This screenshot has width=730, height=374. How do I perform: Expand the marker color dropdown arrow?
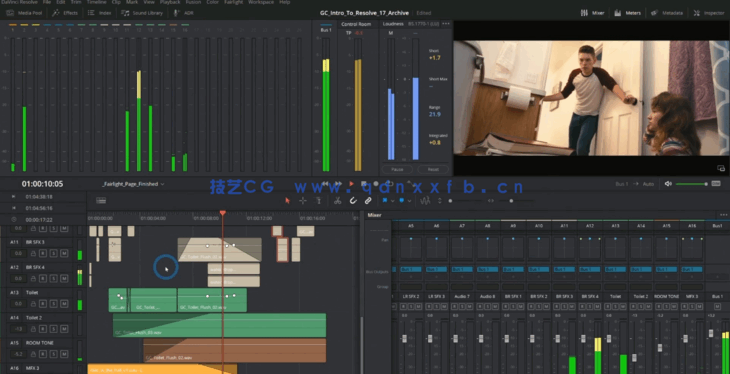[409, 201]
